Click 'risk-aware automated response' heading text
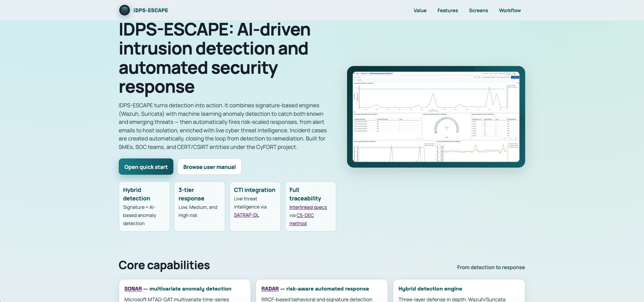This screenshot has height=302, width=644. tap(328, 289)
